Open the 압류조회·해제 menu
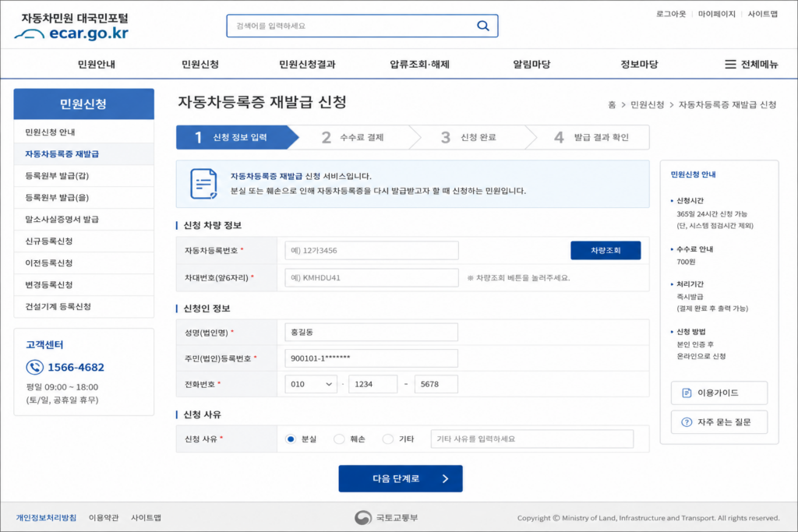Viewport: 798px width, 532px height. [x=419, y=64]
